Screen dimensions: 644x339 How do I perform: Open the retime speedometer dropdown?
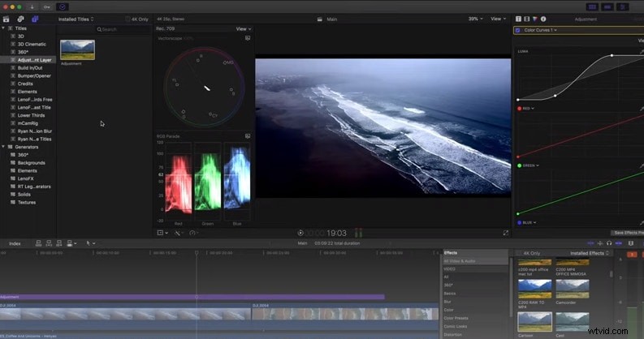194,233
